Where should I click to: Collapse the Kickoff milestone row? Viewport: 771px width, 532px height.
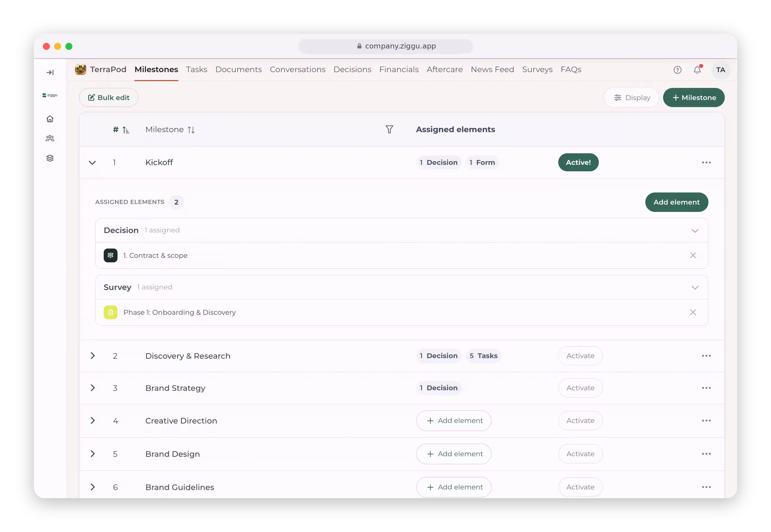tap(92, 163)
